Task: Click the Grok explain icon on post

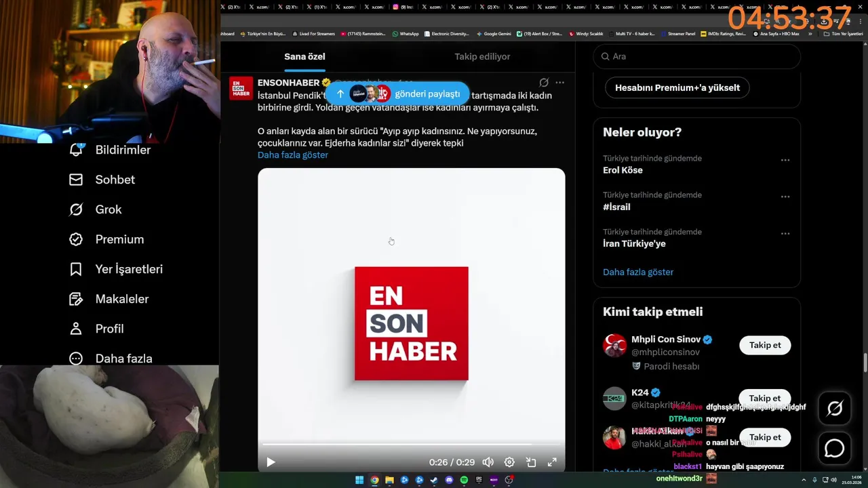Action: (x=544, y=83)
